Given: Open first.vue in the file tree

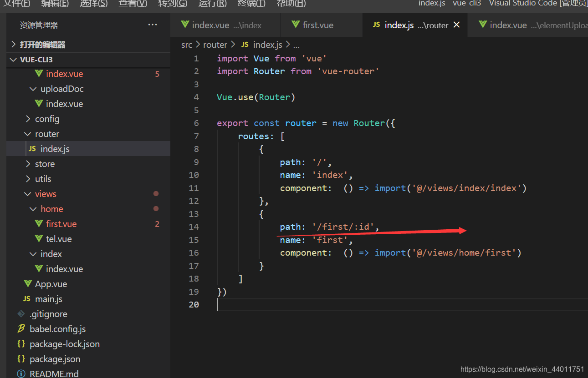Looking at the screenshot, I should pos(61,224).
